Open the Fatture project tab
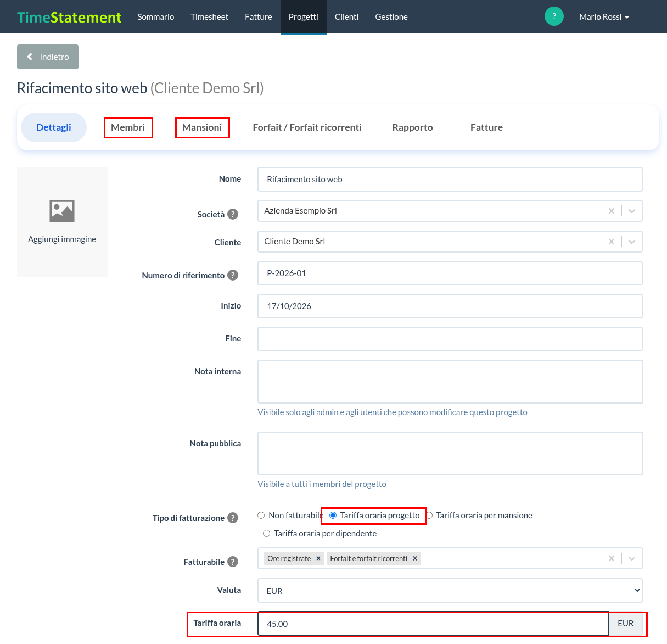This screenshot has height=644, width=667. pyautogui.click(x=486, y=127)
